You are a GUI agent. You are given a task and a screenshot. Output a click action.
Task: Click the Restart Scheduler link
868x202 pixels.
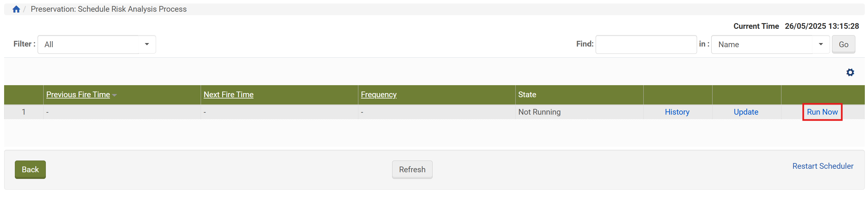point(822,166)
